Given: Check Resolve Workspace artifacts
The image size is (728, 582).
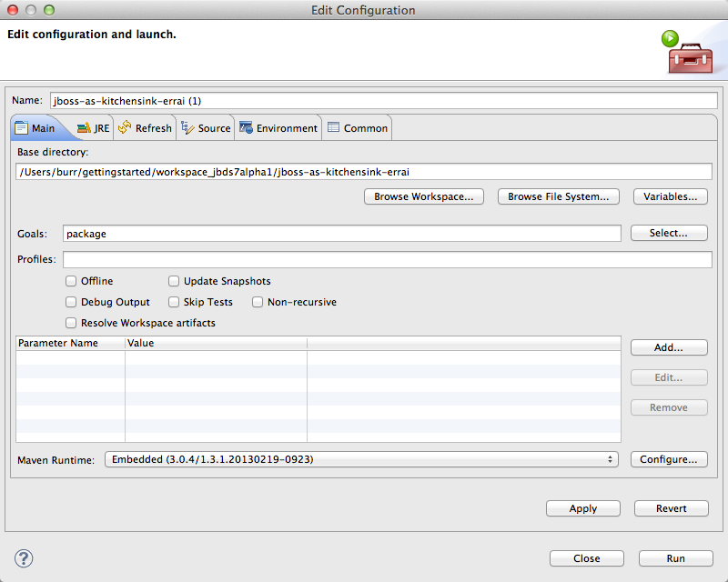Looking at the screenshot, I should (x=71, y=323).
